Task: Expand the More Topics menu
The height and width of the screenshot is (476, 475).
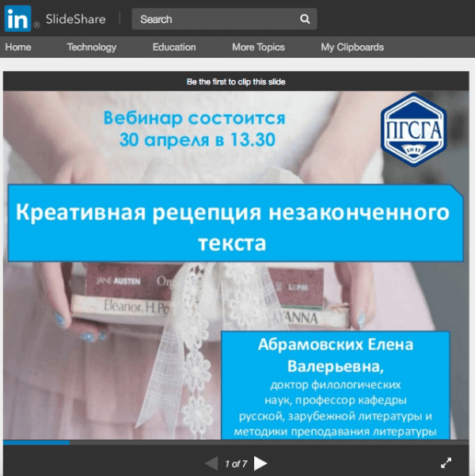Action: click(258, 47)
